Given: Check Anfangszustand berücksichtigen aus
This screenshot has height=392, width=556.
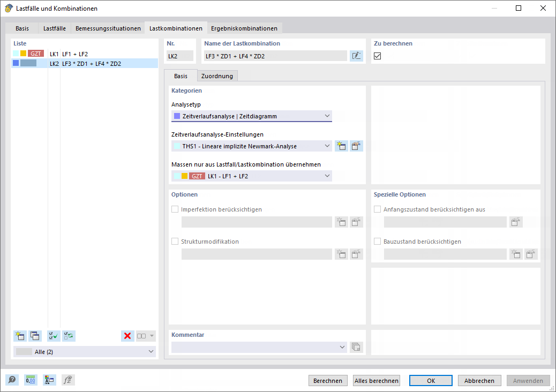Looking at the screenshot, I should [377, 209].
